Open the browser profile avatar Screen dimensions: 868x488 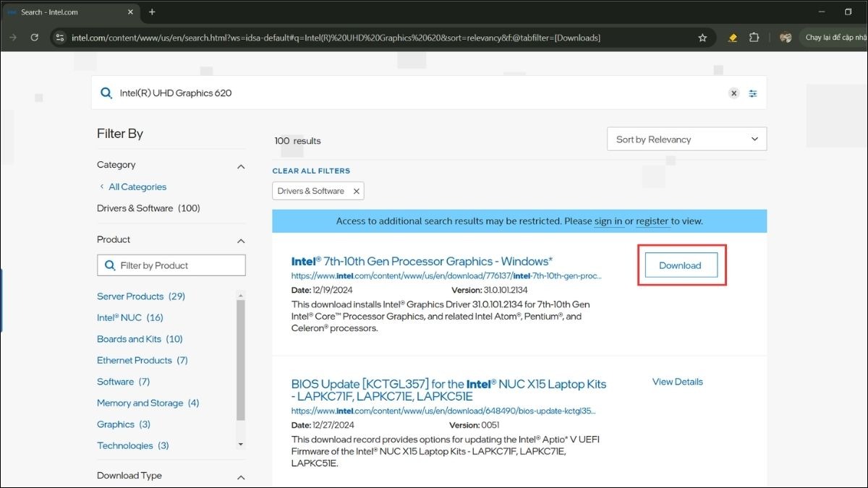pyautogui.click(x=786, y=38)
